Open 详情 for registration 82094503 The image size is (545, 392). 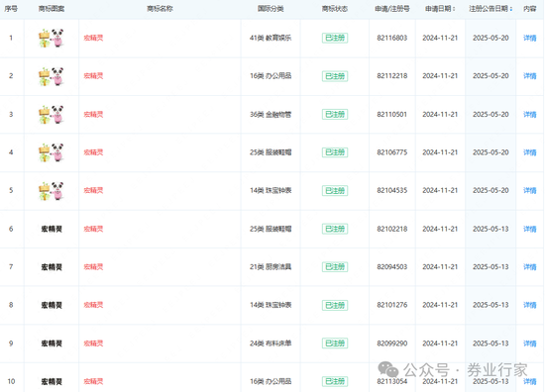[530, 266]
